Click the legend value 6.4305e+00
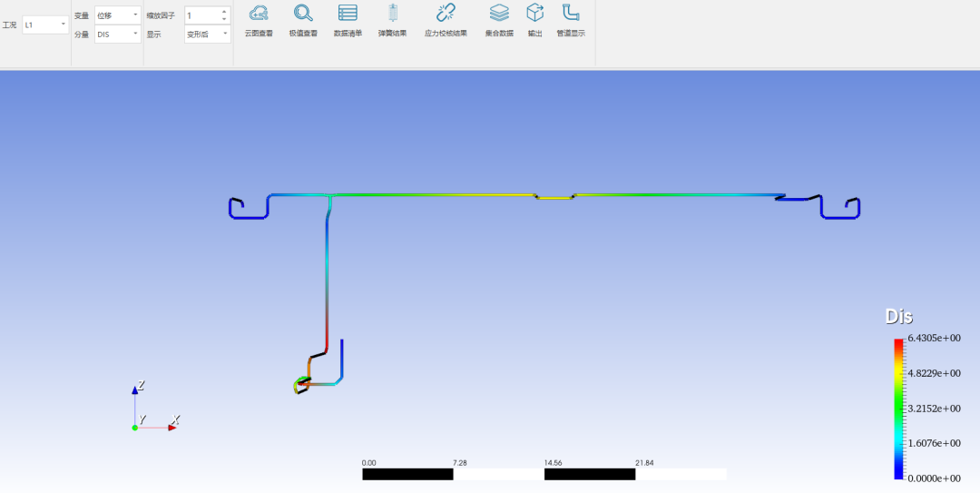Image resolution: width=980 pixels, height=493 pixels. 934,338
